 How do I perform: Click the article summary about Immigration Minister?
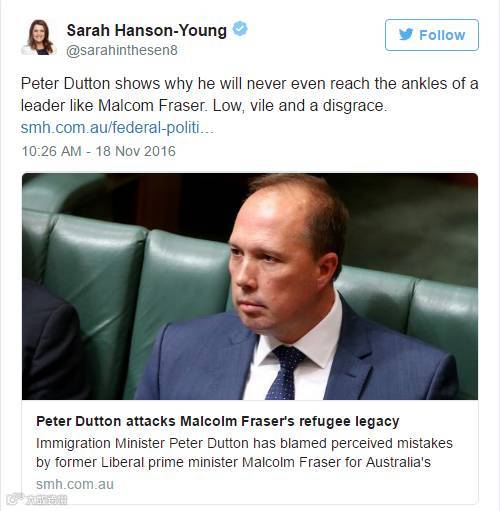(244, 453)
